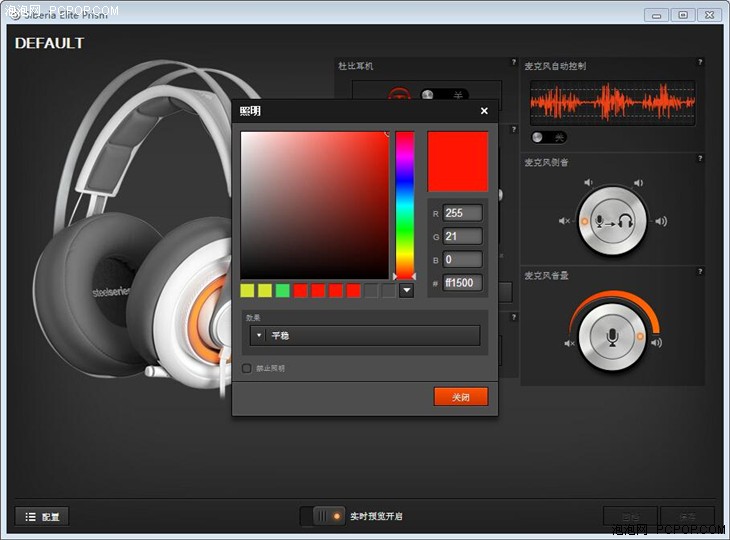Click the hue rainbow slider bar

(405, 205)
